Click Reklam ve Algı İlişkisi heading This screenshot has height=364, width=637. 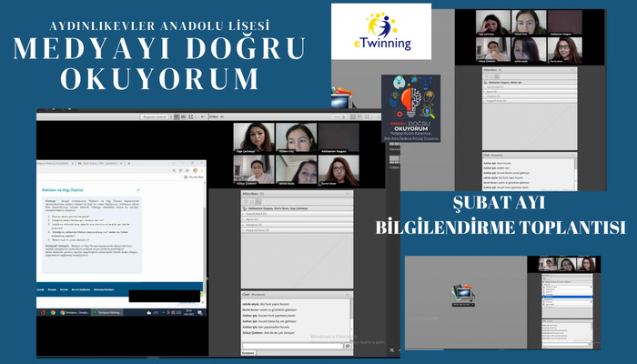tap(63, 189)
